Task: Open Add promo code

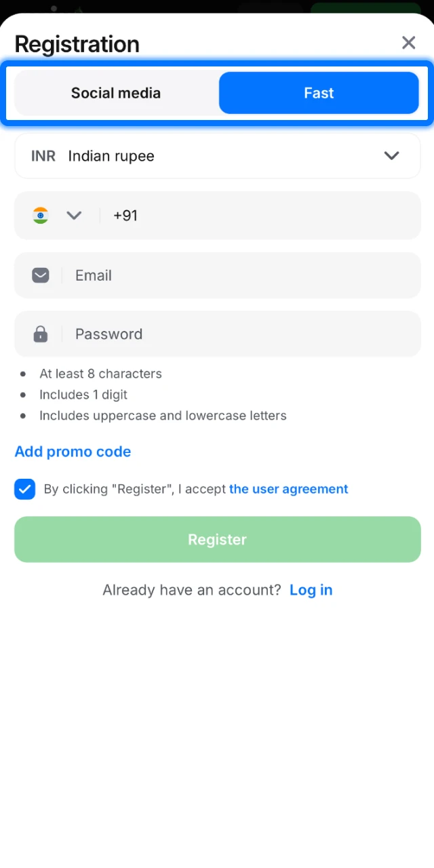Action: tap(73, 452)
